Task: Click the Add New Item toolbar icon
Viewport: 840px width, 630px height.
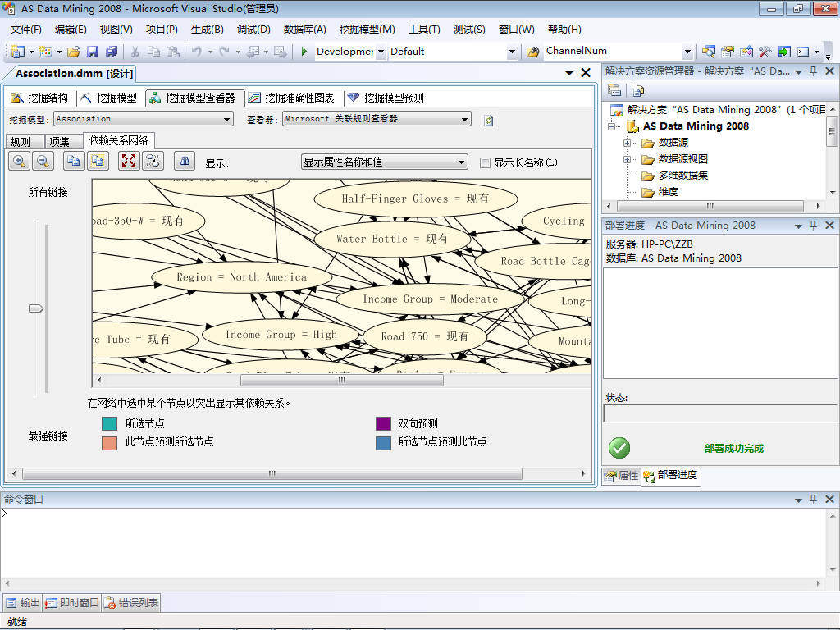Action: tap(46, 52)
